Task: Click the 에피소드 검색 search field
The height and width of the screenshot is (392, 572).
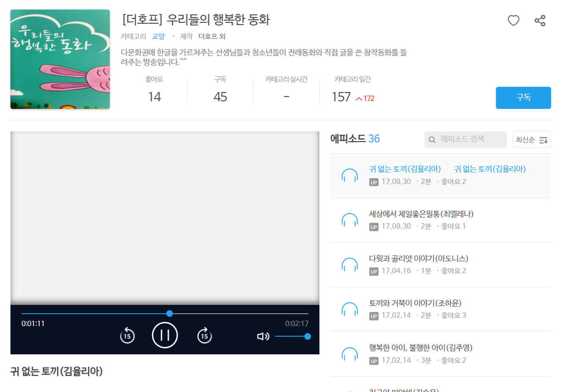Action: [x=470, y=139]
